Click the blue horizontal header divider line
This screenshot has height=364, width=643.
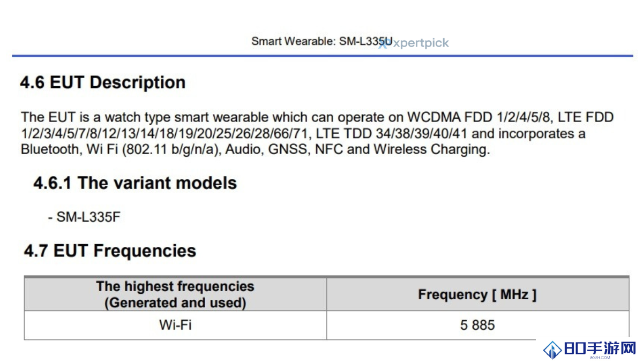322,56
